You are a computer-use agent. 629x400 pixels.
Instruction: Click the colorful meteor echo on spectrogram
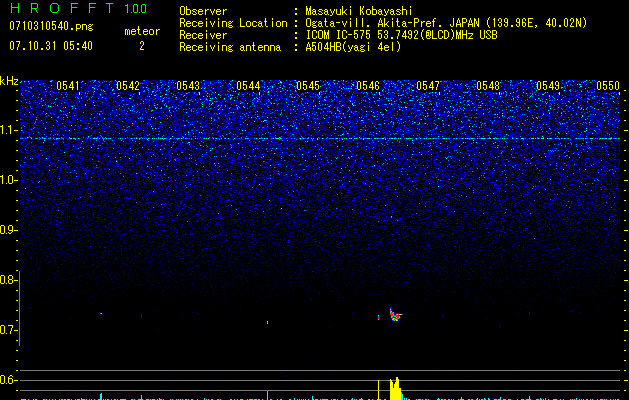click(x=396, y=315)
